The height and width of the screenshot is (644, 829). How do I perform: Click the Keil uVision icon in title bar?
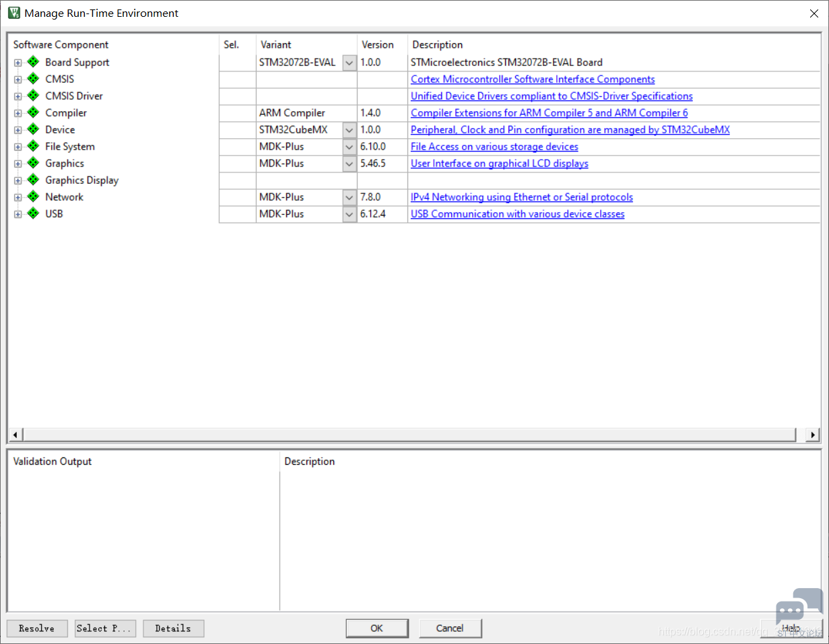(x=13, y=13)
